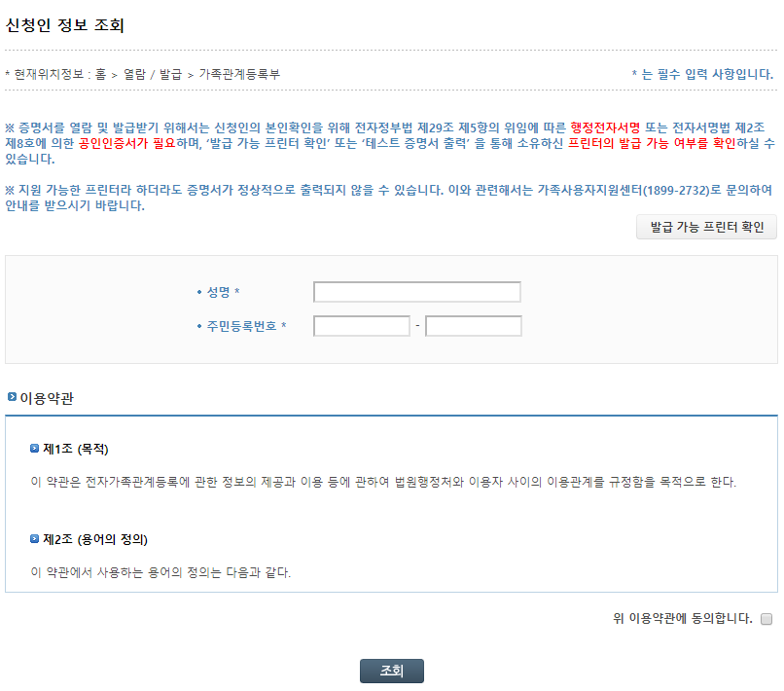Click the blue arrow icon beside 이용약관
This screenshot has height=691, width=784.
point(12,397)
